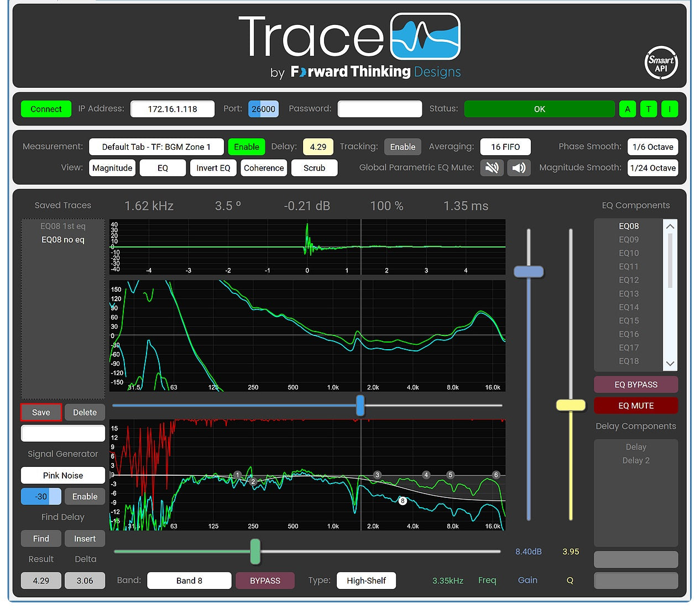This screenshot has width=700, height=610.
Task: Toggle the Magnitude view
Action: coord(112,167)
